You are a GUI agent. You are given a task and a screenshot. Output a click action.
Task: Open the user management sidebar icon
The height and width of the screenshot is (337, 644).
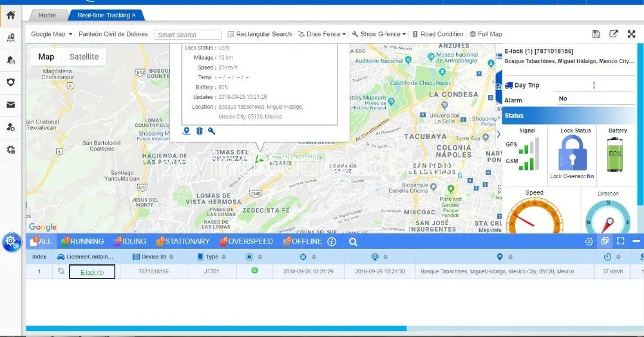[11, 127]
